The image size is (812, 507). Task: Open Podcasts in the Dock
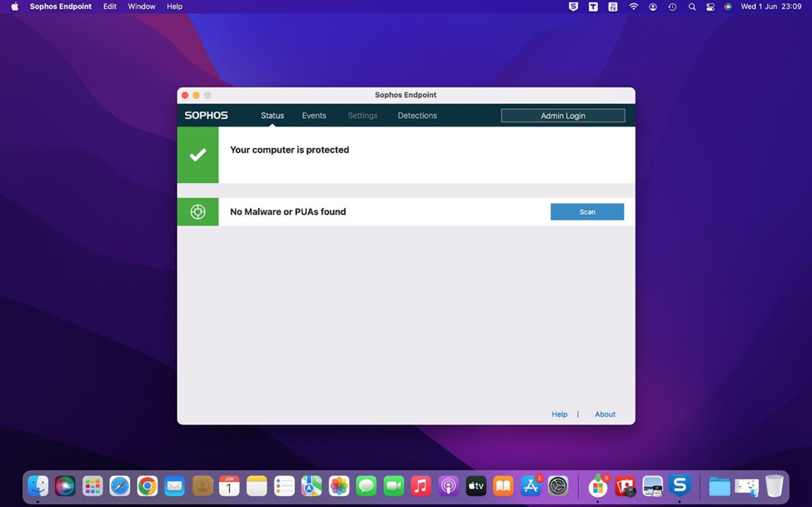point(448,486)
